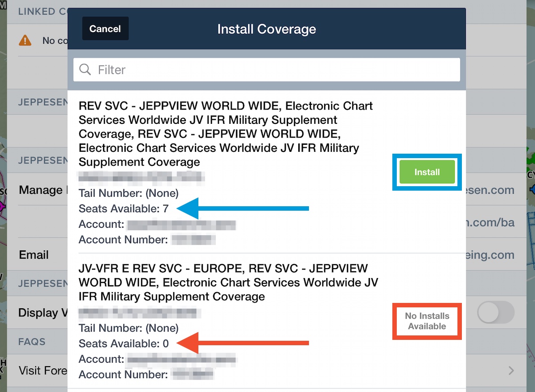
Task: Cancel the Install Coverage dialog
Action: pyautogui.click(x=105, y=29)
